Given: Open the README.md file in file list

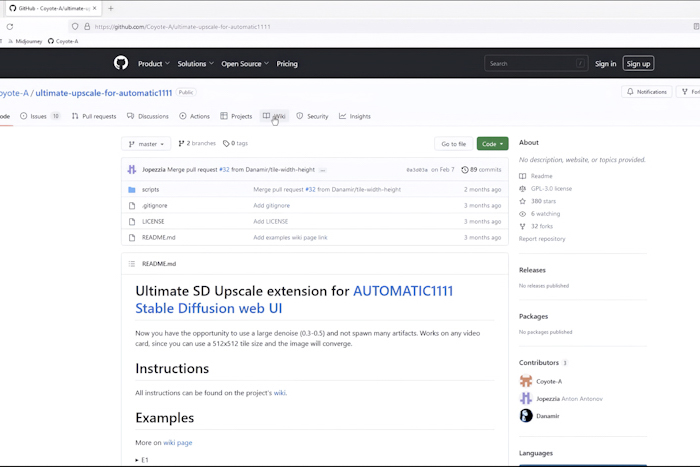Looking at the screenshot, I should [x=158, y=238].
